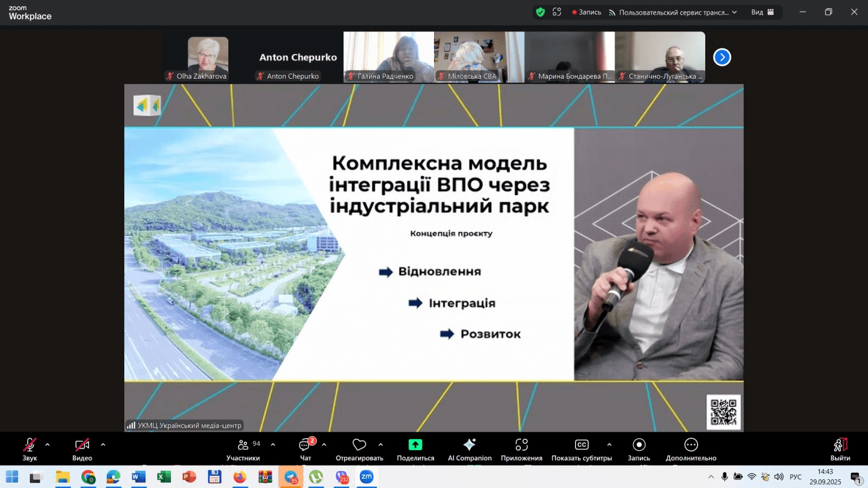The height and width of the screenshot is (488, 868).
Task: Expand audio options arrow next to Sound
Action: [48, 445]
